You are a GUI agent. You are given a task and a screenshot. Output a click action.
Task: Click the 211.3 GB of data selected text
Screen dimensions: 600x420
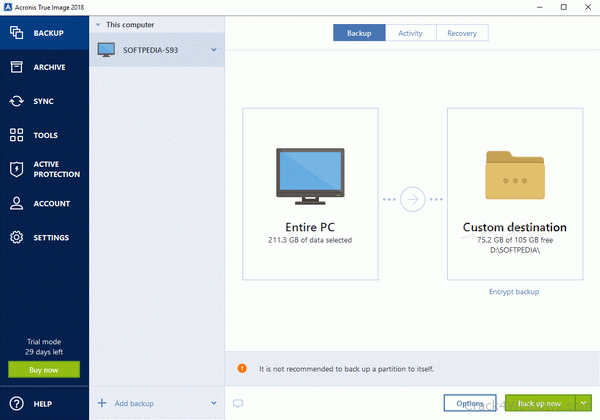(310, 240)
